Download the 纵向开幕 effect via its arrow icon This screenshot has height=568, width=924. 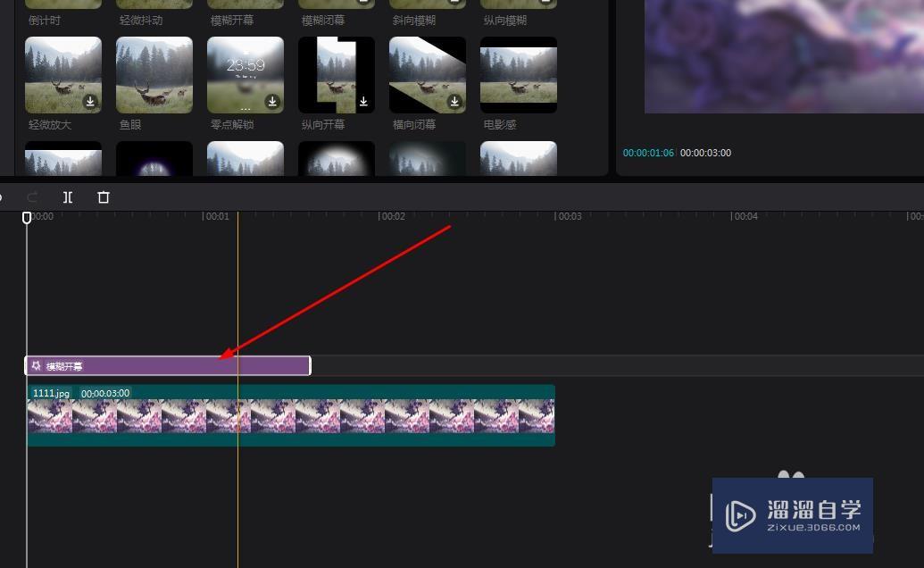click(x=363, y=101)
